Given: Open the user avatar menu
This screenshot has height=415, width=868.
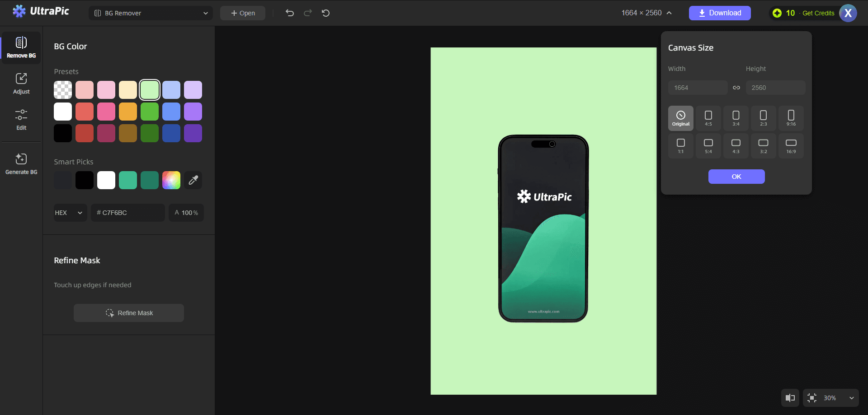Looking at the screenshot, I should click(848, 13).
